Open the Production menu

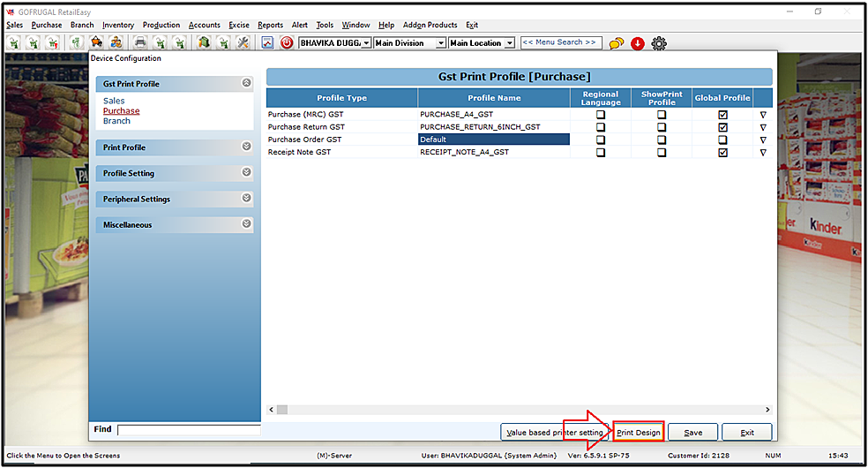161,25
